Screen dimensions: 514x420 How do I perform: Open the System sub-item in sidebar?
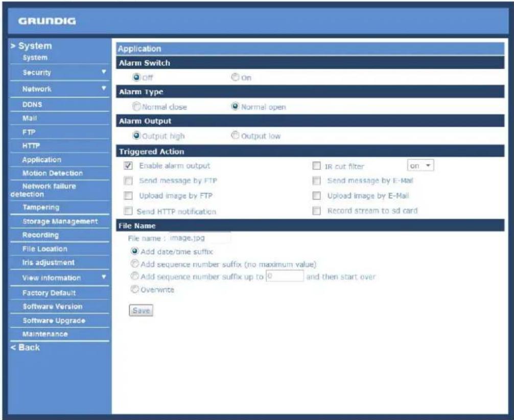[35, 58]
